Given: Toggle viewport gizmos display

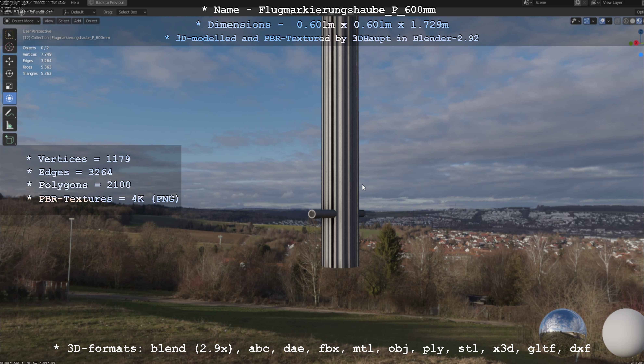Looking at the screenshot, I should pos(587,21).
